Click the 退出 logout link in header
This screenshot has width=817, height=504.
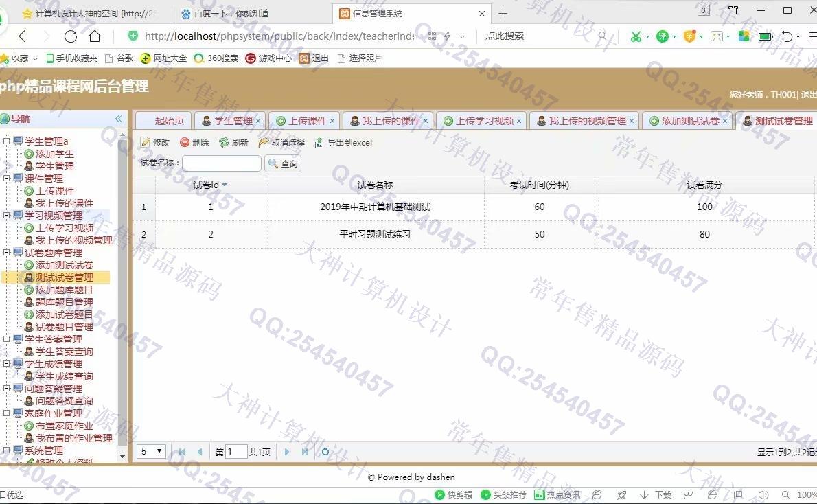(x=808, y=94)
